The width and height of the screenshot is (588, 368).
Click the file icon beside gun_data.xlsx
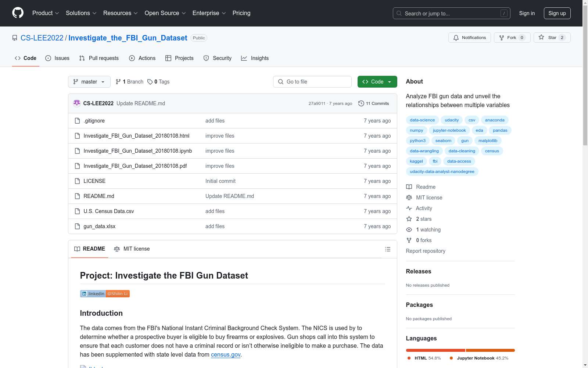77,226
